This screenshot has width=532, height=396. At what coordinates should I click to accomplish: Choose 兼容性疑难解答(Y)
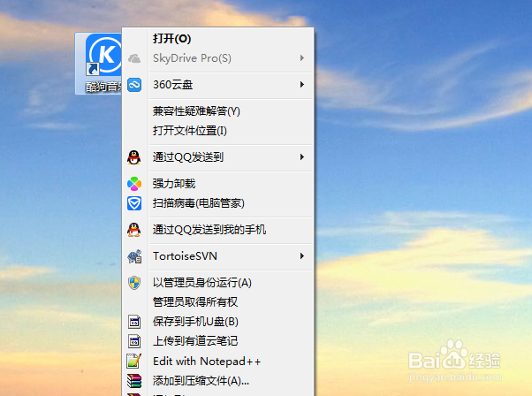point(217,111)
